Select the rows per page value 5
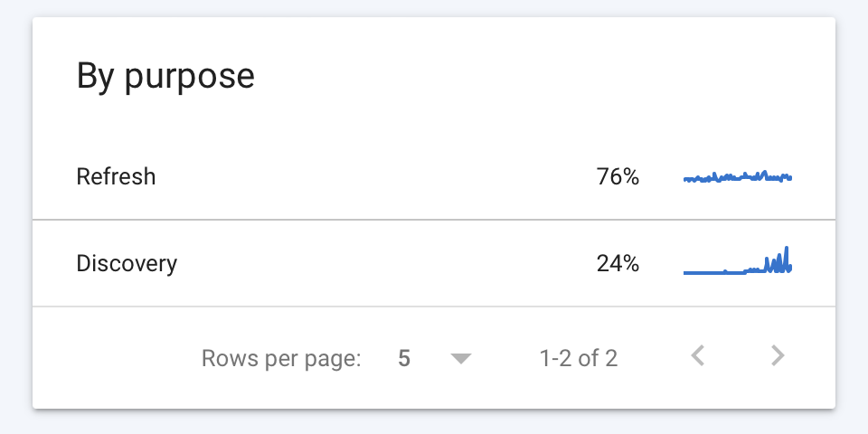The image size is (868, 434). pos(404,358)
